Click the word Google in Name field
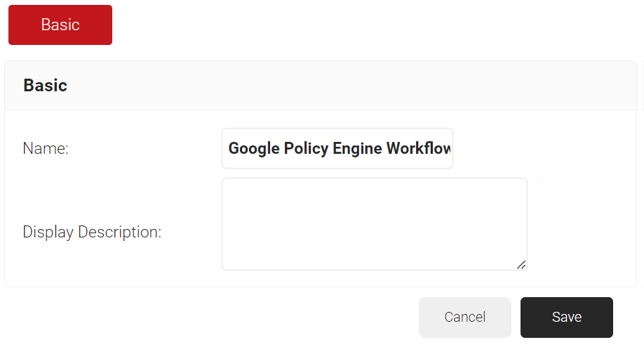The height and width of the screenshot is (347, 644). pyautogui.click(x=254, y=148)
